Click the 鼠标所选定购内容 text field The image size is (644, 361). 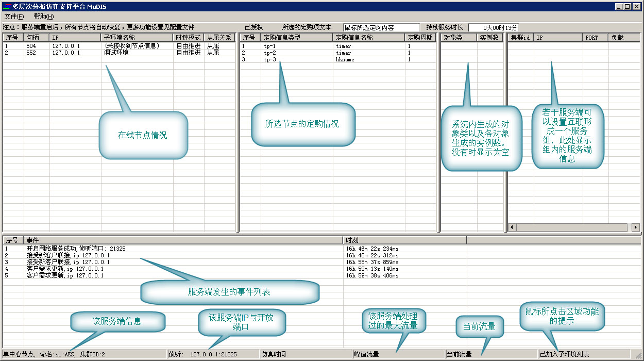[x=381, y=27]
